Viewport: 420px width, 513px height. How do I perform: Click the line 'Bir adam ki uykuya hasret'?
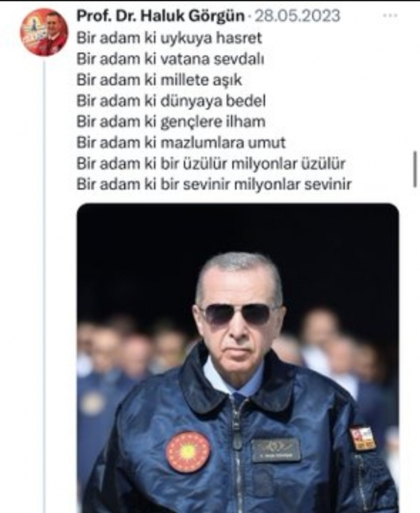point(169,38)
